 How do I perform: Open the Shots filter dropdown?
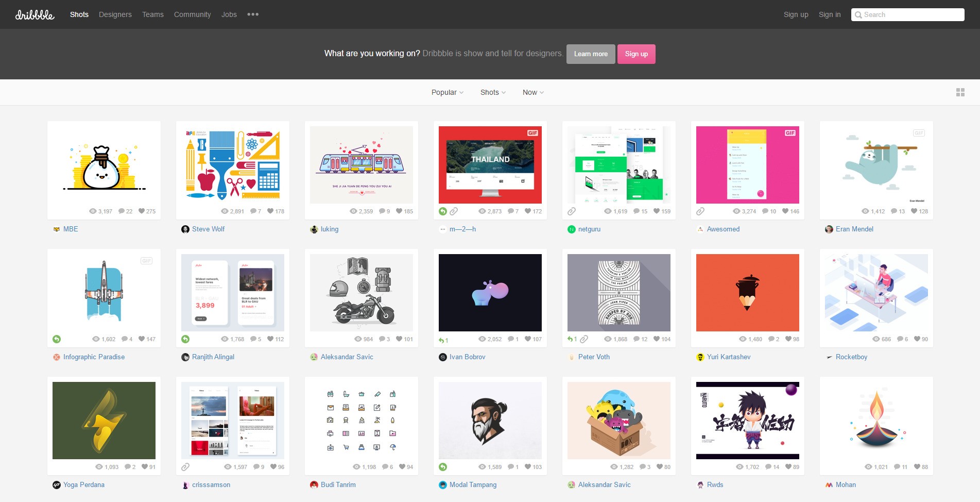point(493,92)
